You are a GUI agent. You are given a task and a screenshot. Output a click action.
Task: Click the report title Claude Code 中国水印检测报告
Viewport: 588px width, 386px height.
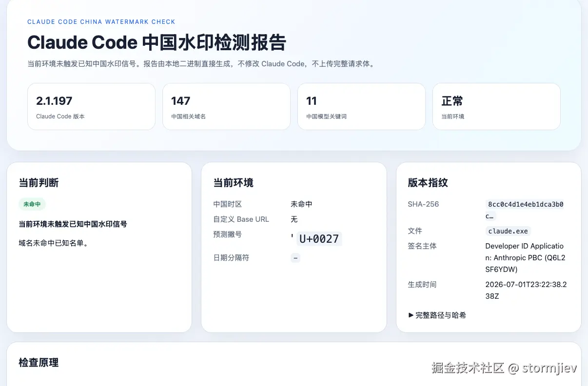pos(157,42)
